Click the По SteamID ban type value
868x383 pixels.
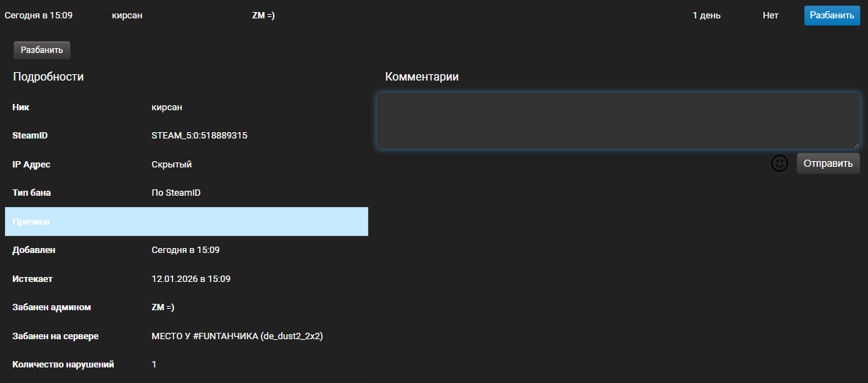click(176, 193)
